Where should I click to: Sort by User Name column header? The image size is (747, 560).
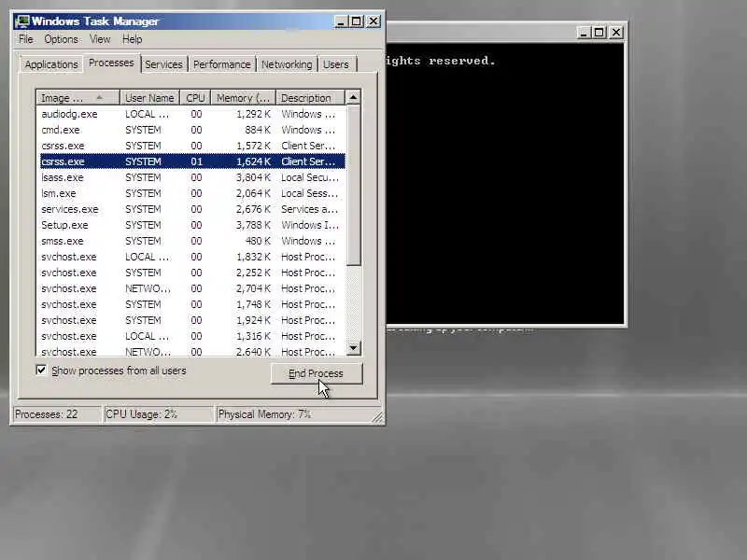149,98
